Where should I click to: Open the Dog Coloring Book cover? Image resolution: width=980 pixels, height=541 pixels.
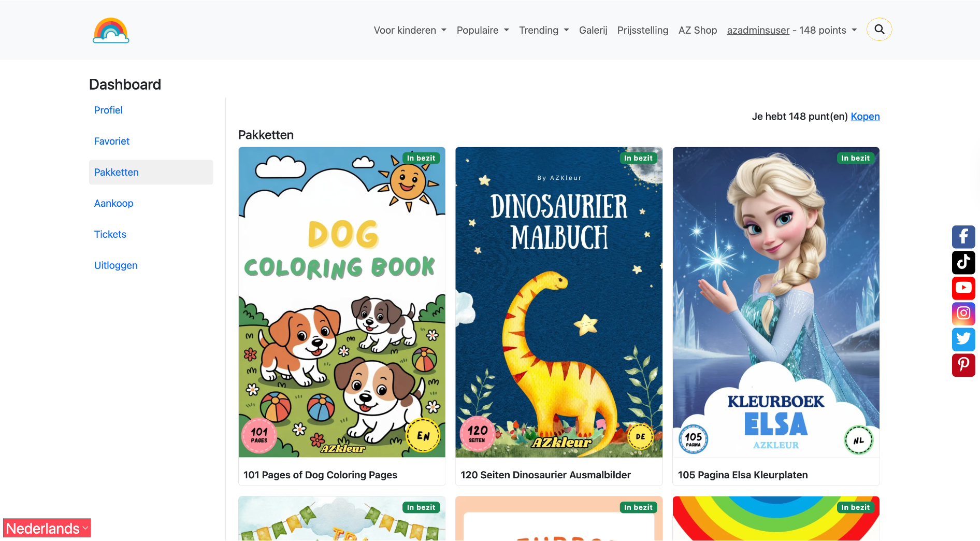tap(342, 302)
